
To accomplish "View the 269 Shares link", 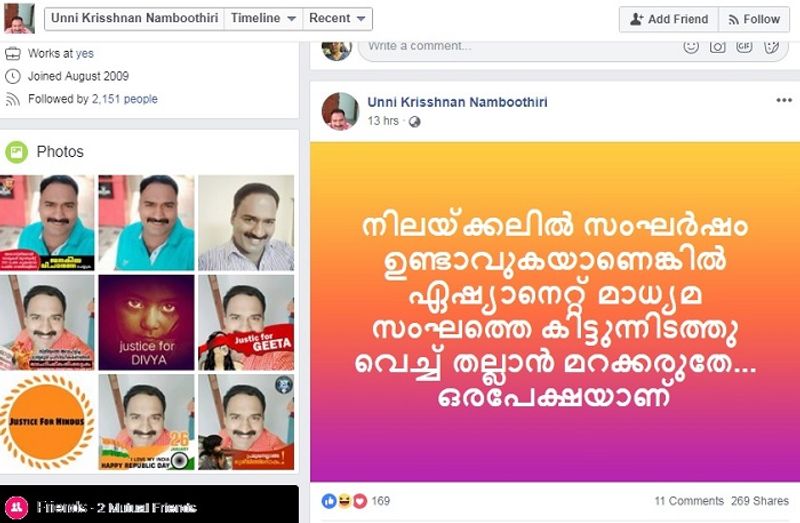I will coord(760,501).
